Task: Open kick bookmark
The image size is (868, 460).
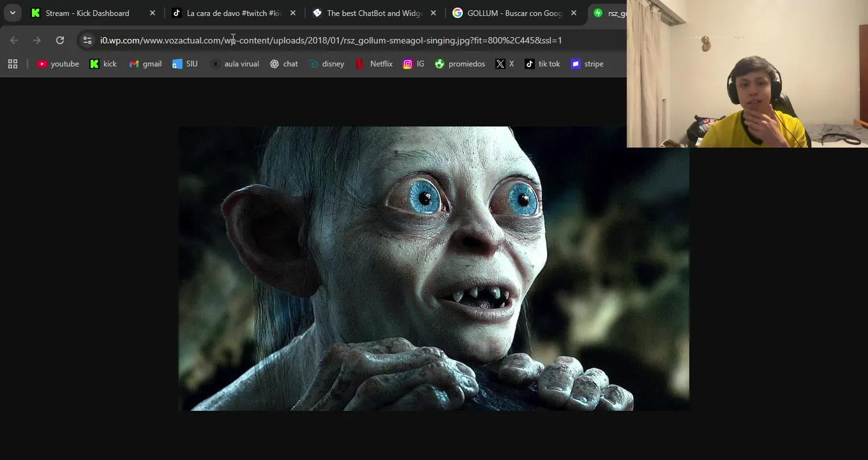Action: [103, 64]
